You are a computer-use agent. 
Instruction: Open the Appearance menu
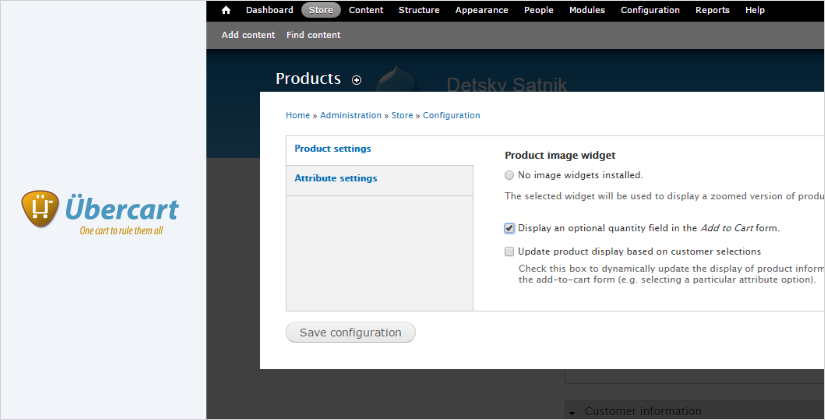click(x=482, y=10)
